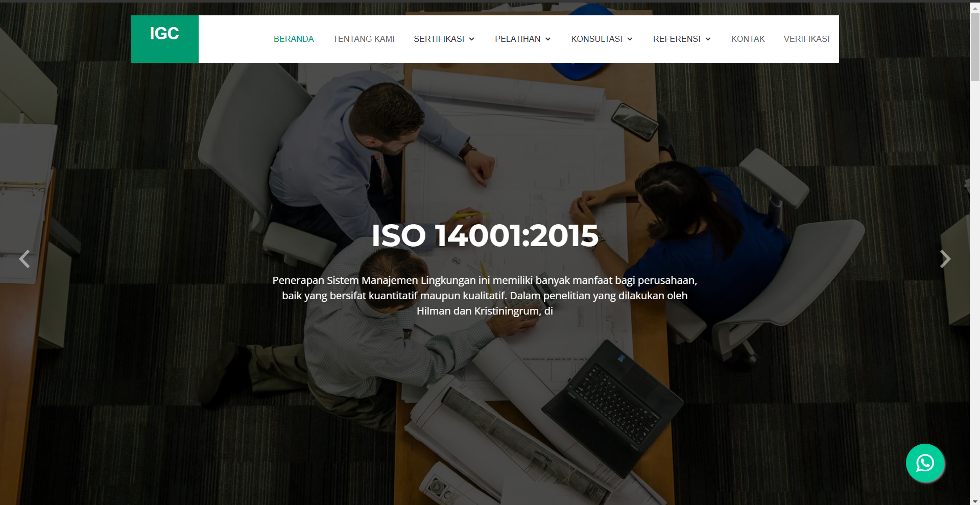980x505 pixels.
Task: Open the TENTANG KAMI page
Action: (364, 39)
